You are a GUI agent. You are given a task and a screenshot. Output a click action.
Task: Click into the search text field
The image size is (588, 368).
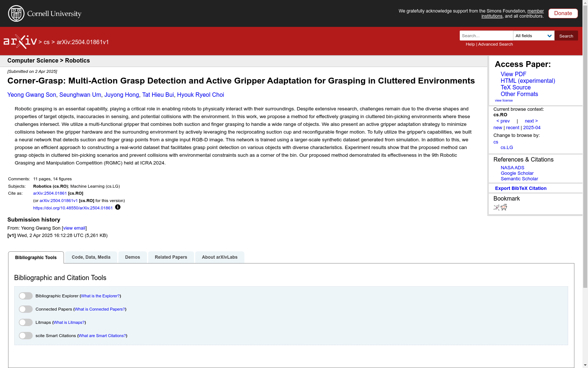coord(486,36)
